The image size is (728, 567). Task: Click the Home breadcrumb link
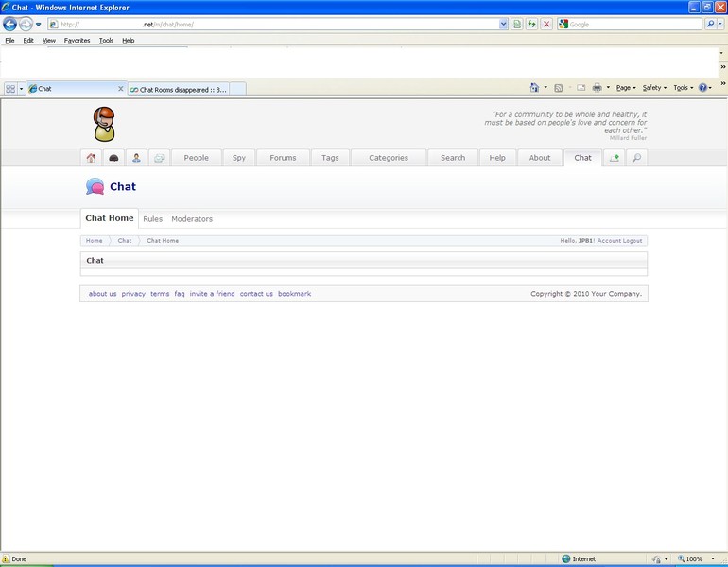coord(94,241)
